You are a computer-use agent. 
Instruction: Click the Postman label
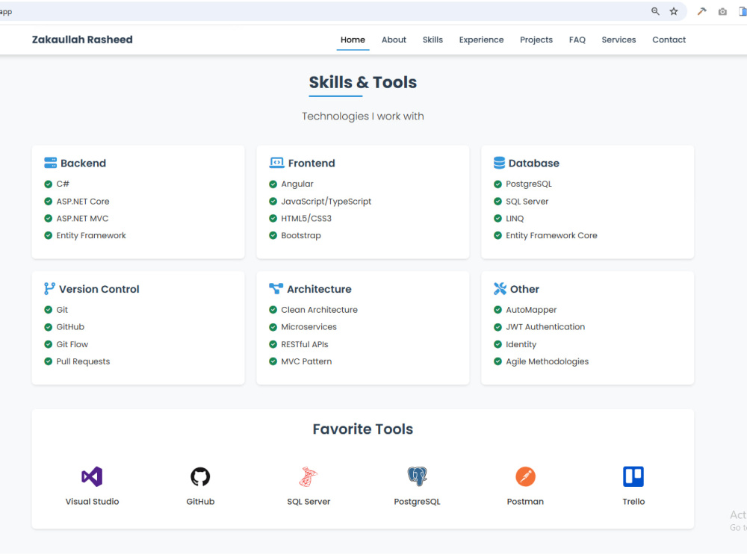(525, 502)
